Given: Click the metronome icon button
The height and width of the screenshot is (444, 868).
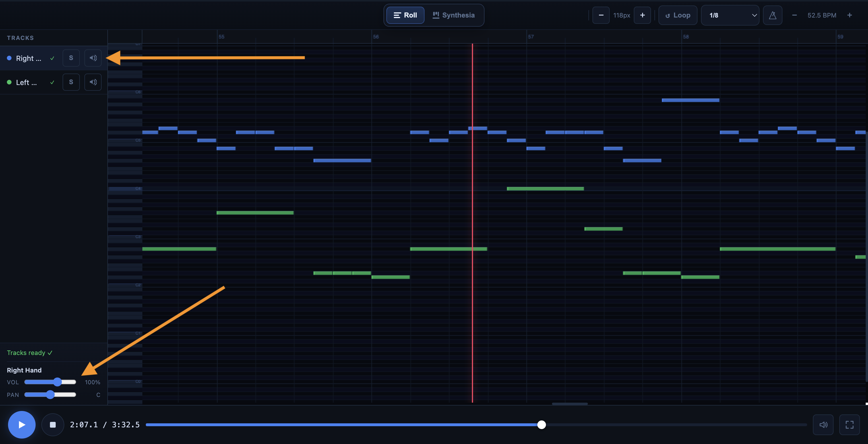Looking at the screenshot, I should click(x=772, y=15).
